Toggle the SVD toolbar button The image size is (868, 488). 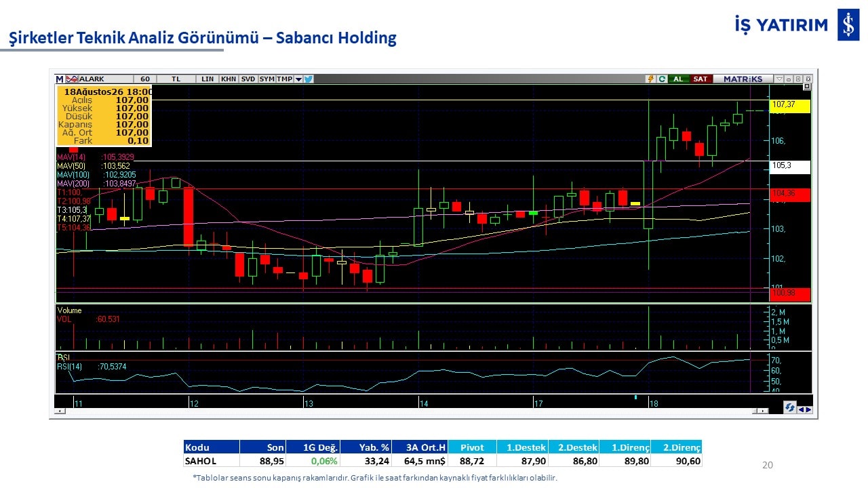(248, 79)
